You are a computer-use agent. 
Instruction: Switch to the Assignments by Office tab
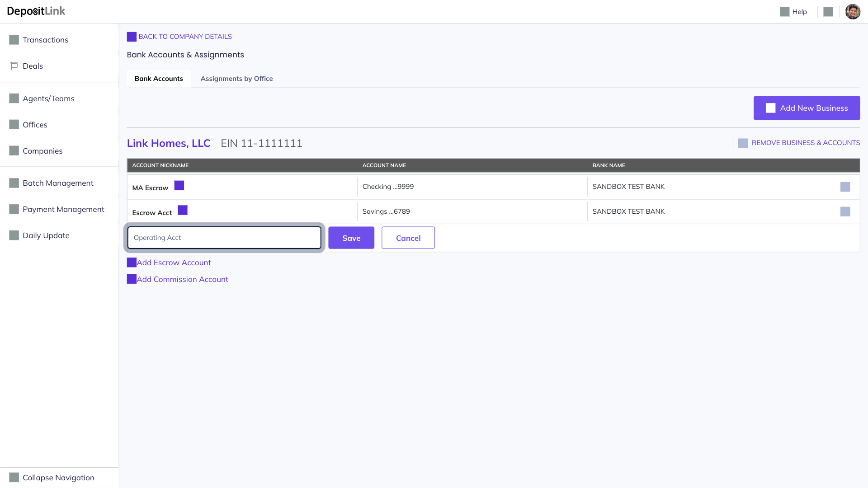click(236, 79)
